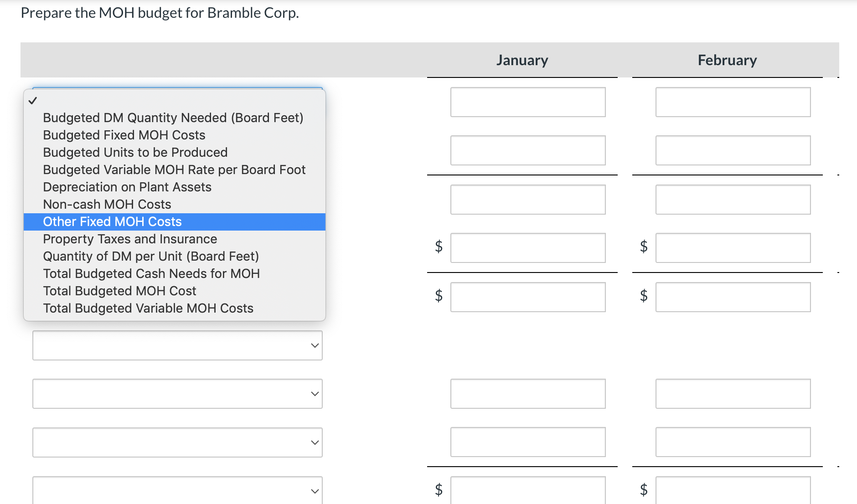The image size is (857, 504).
Task: Pick Budgeted Variable MOH Rate per Board Foot
Action: pyautogui.click(x=174, y=170)
